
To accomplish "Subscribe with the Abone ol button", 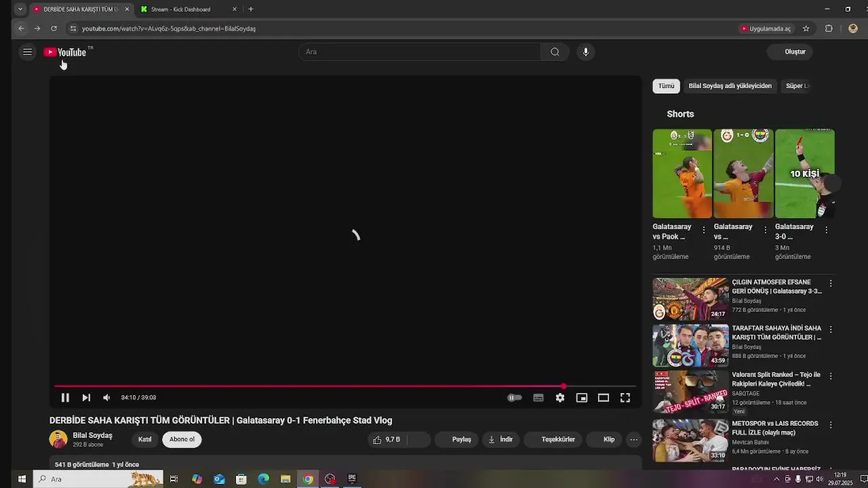I will (182, 439).
